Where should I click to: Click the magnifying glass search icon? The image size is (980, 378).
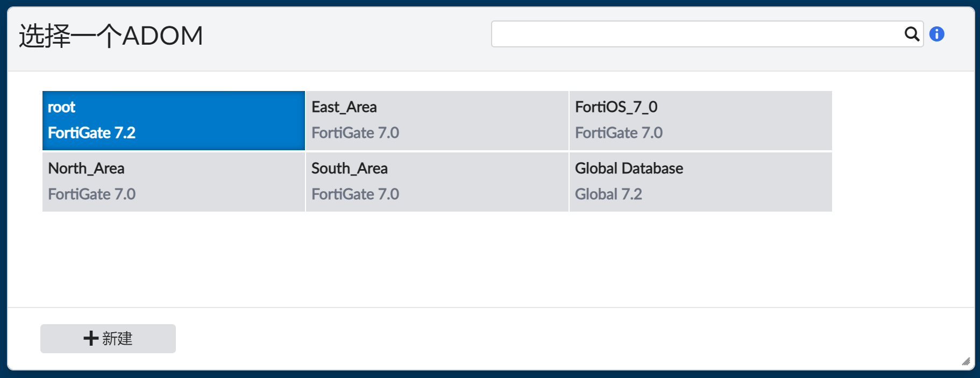[x=911, y=34]
